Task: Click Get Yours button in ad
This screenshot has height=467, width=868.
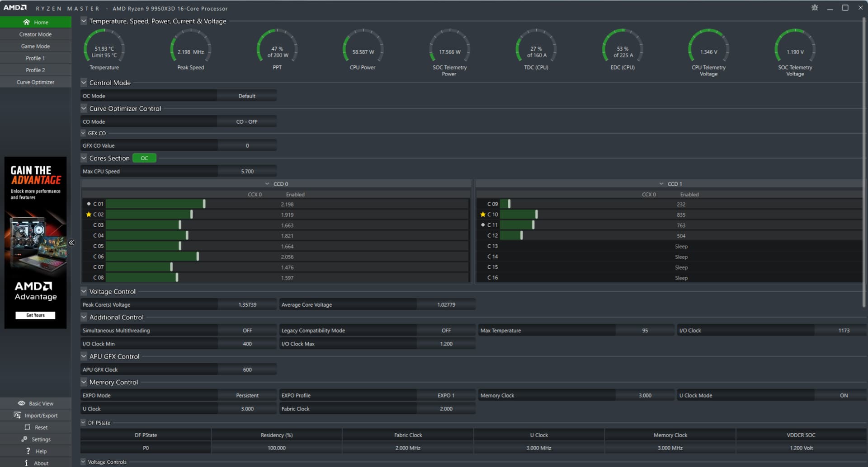Action: pos(35,315)
